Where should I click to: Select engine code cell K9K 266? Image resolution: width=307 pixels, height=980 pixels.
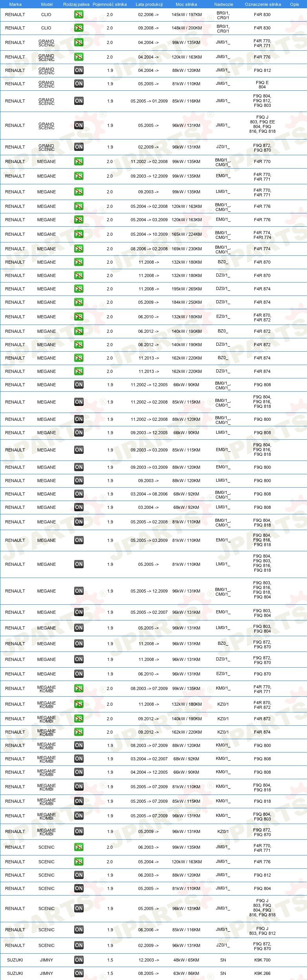tap(262, 973)
